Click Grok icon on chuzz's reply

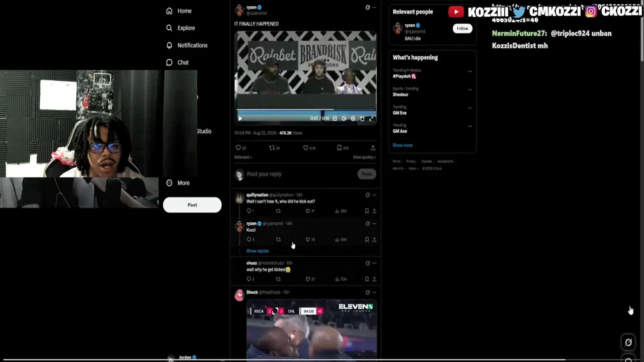(367, 263)
